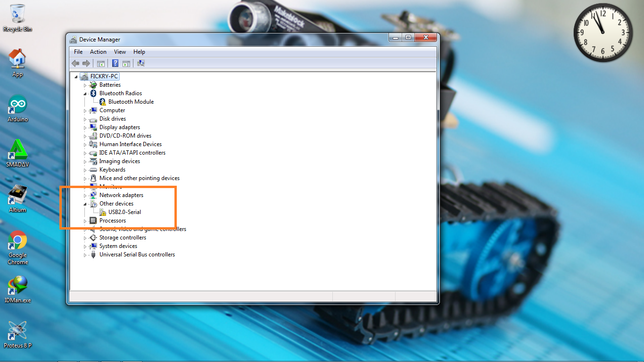Collapse the Other devices category
This screenshot has width=644, height=362.
coord(85,203)
